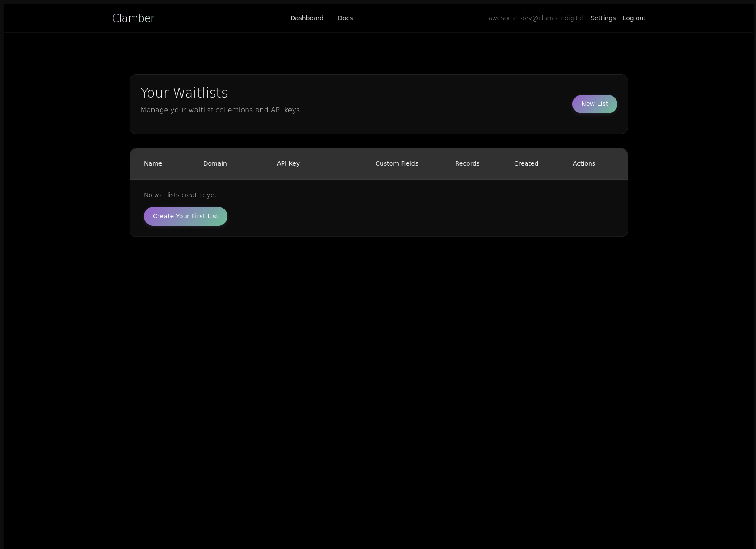Select the Domain column header

click(x=215, y=163)
